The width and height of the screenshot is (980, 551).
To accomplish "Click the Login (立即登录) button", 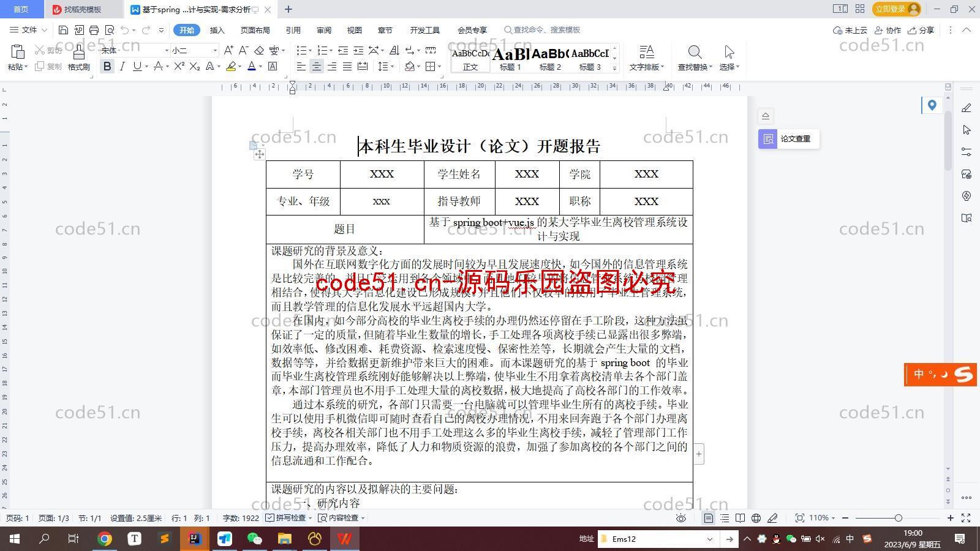I will click(897, 9).
